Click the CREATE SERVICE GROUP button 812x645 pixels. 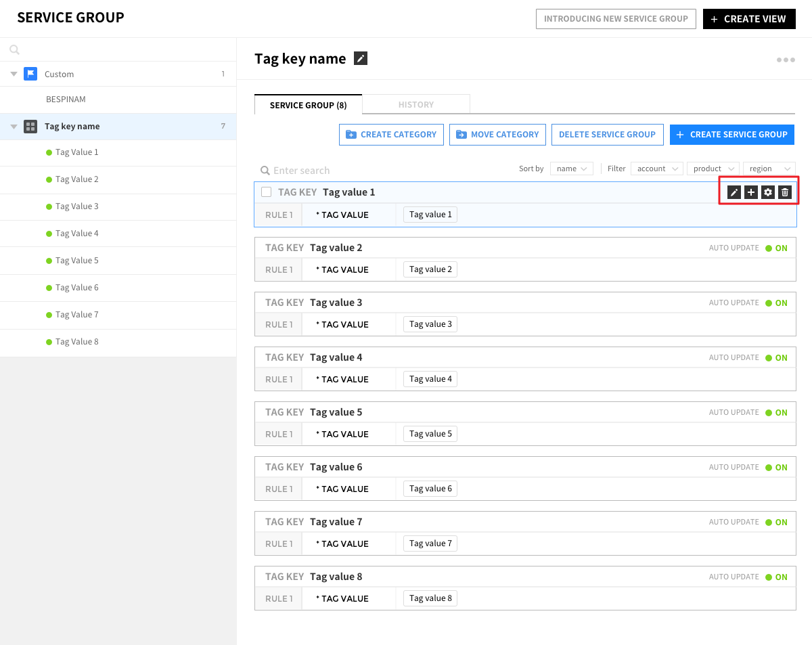tap(731, 135)
